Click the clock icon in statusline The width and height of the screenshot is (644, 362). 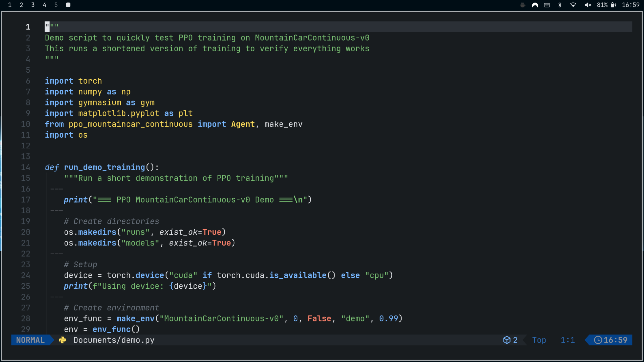click(x=598, y=340)
